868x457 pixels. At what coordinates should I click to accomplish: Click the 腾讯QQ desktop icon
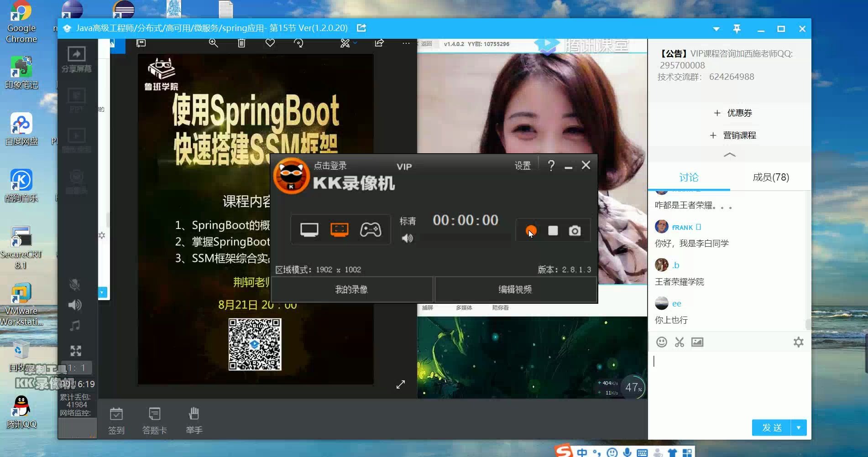coord(21,412)
